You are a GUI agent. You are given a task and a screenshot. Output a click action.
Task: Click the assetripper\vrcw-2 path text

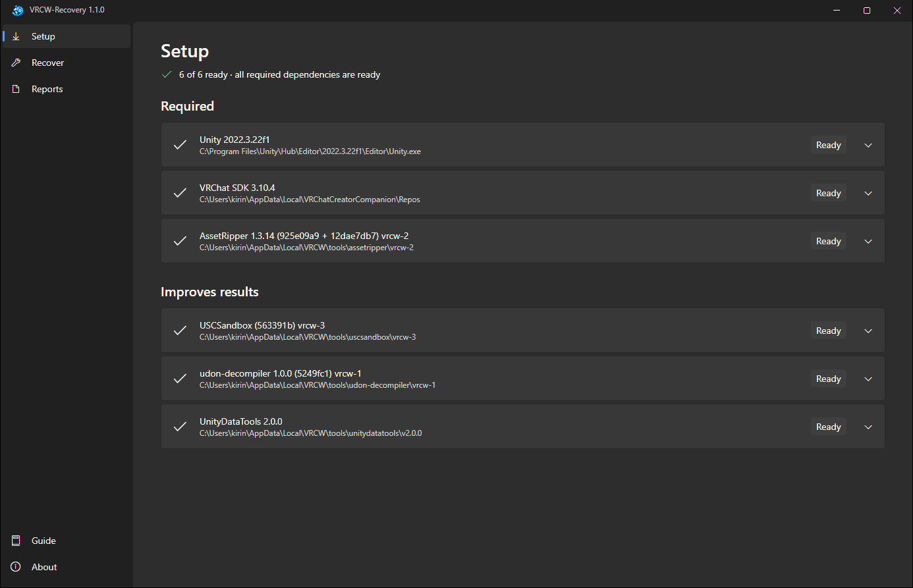[306, 248]
